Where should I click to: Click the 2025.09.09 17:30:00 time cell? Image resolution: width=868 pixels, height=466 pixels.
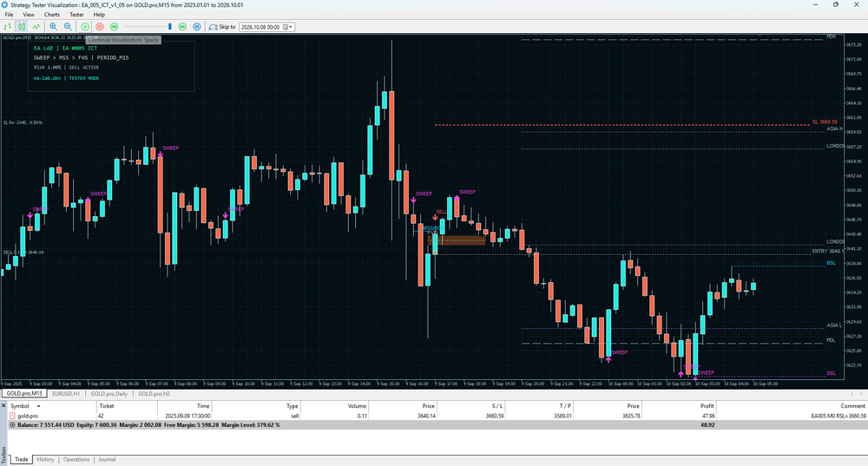187,416
